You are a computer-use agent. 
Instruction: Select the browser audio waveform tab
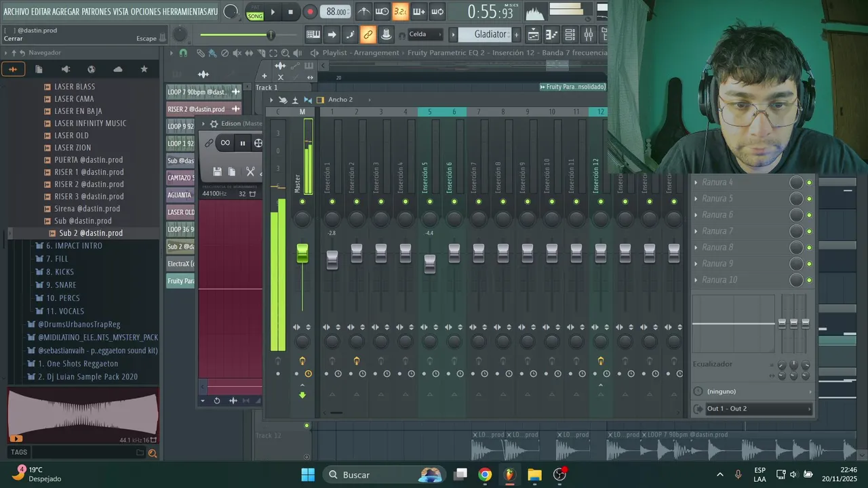click(13, 69)
